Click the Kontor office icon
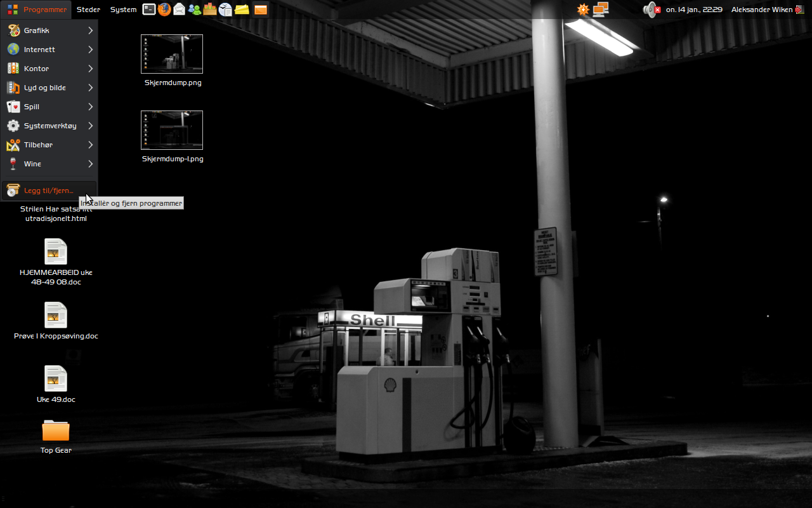The width and height of the screenshot is (812, 508). click(x=13, y=69)
